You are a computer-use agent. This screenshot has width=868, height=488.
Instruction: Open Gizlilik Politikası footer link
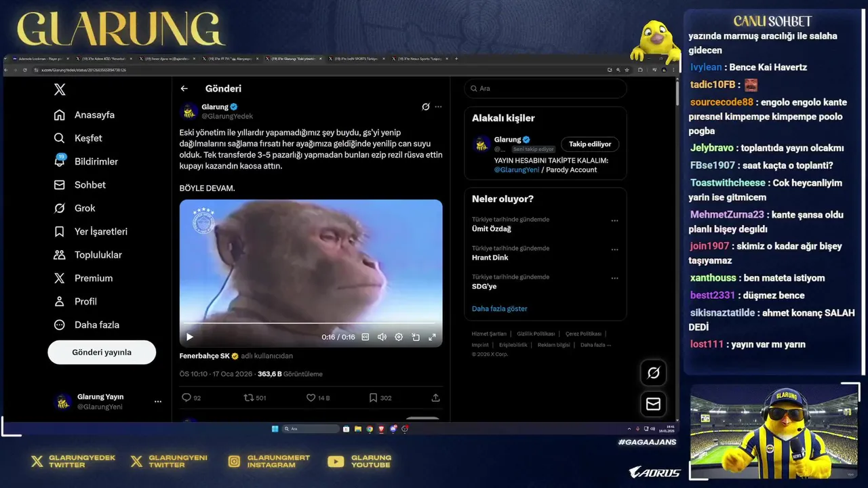(x=536, y=334)
